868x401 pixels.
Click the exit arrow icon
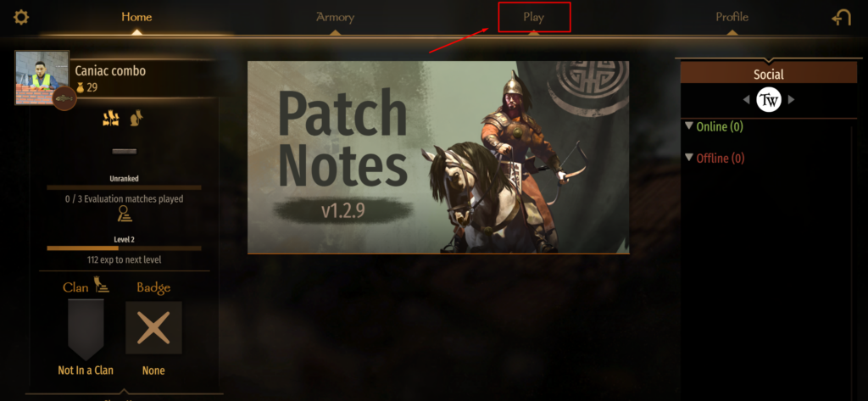841,18
